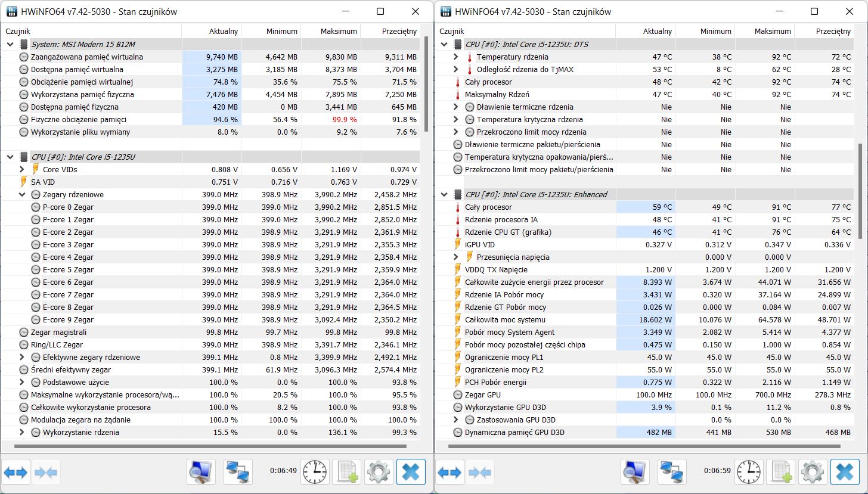Screen dimensions: 868x494
Task: Open sensor summary monitor icon in right window
Action: coord(635,473)
